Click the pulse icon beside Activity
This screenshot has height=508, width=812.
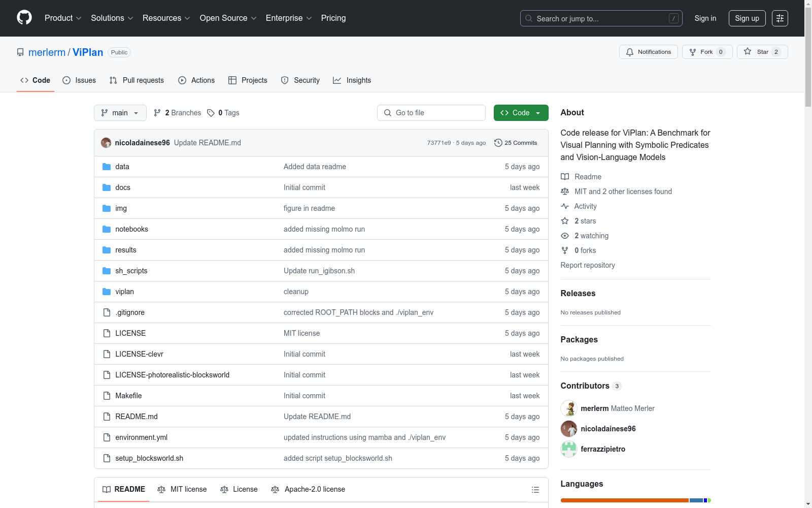(x=565, y=206)
